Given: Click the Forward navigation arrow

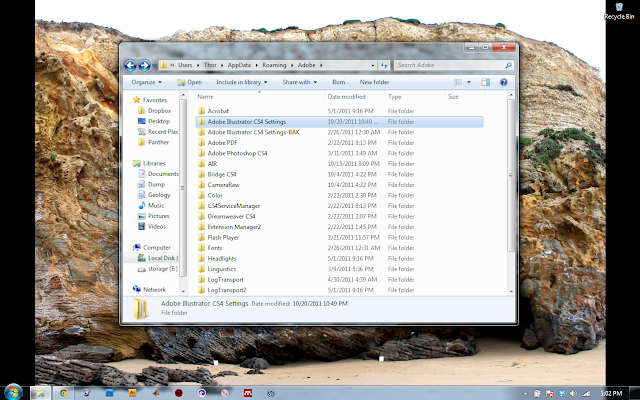Looking at the screenshot, I should pyautogui.click(x=144, y=65).
